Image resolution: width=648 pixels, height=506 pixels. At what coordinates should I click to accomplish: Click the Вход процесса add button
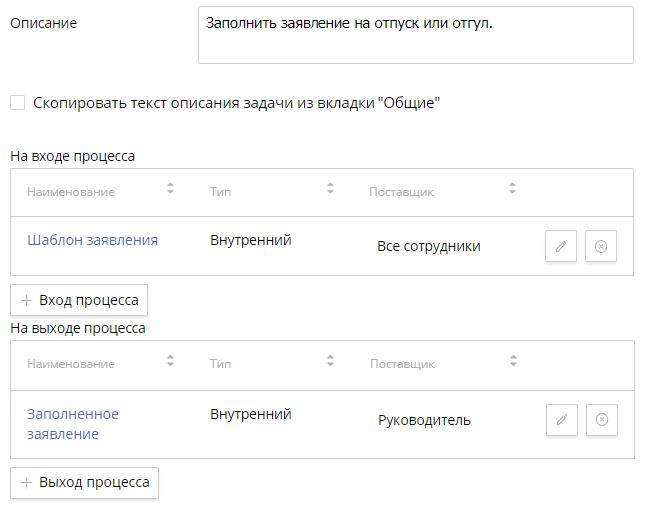coord(79,300)
